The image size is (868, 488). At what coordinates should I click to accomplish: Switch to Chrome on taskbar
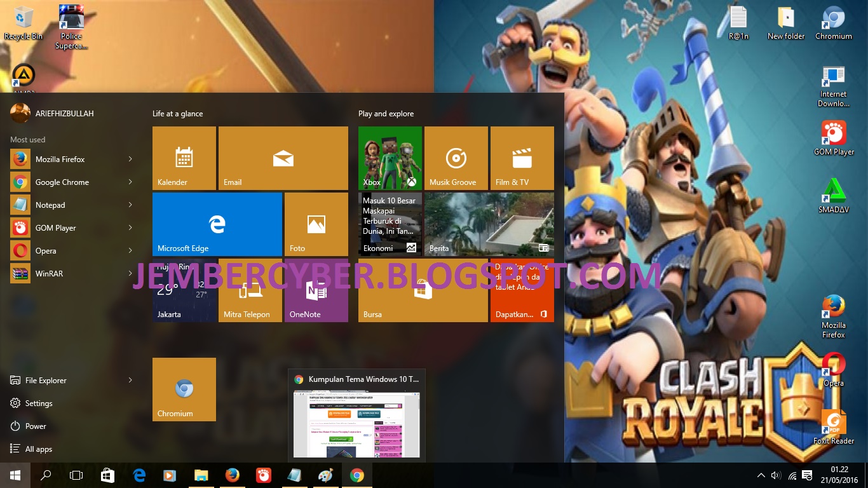[356, 475]
